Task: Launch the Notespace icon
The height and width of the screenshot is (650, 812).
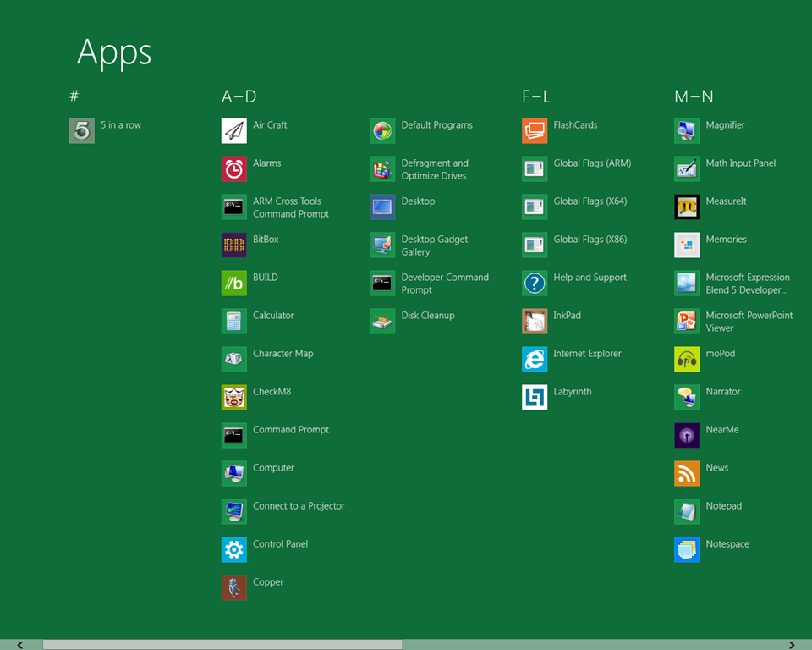Action: pos(687,549)
